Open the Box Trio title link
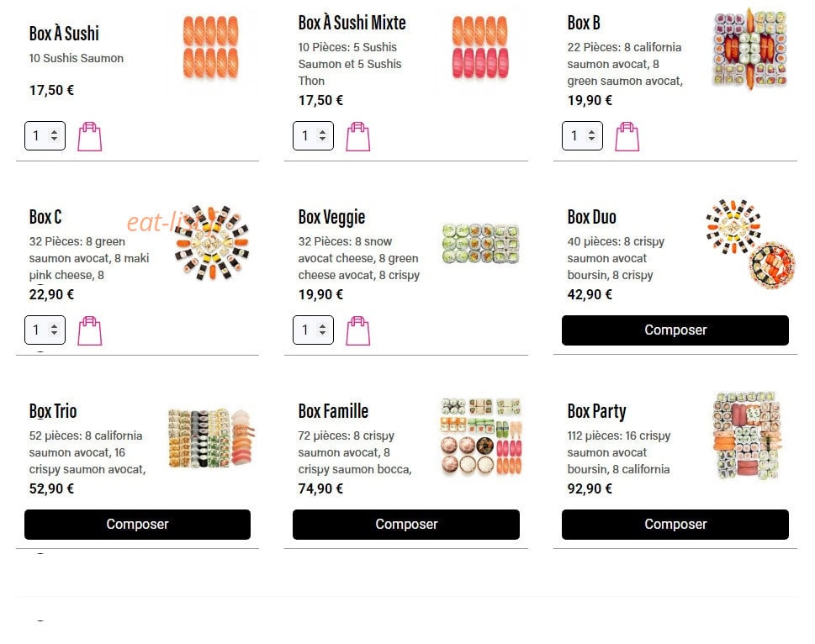The width and height of the screenshot is (815, 644). tap(53, 411)
